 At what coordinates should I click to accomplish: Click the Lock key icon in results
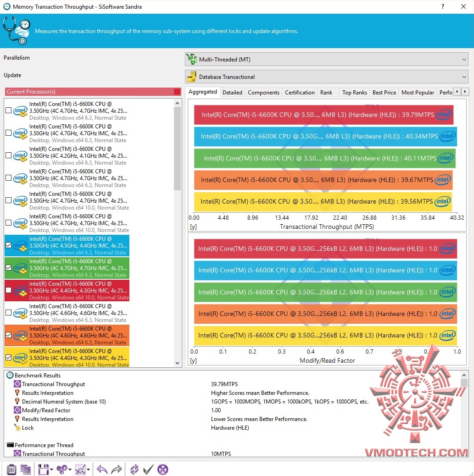click(x=17, y=427)
